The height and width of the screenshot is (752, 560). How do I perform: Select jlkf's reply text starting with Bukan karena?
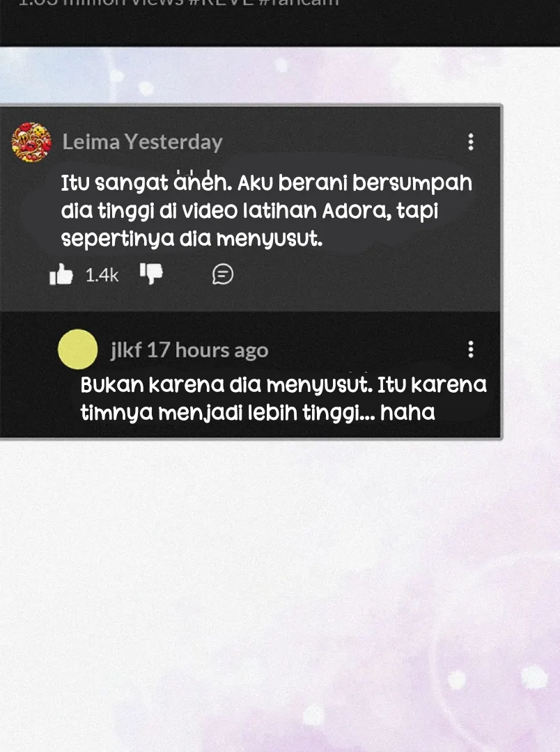coord(283,398)
